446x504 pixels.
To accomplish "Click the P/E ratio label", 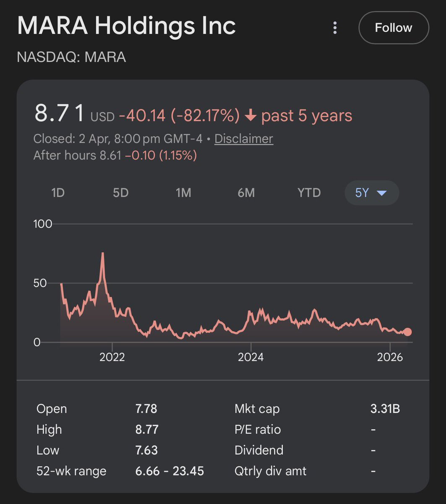I will coord(258,430).
